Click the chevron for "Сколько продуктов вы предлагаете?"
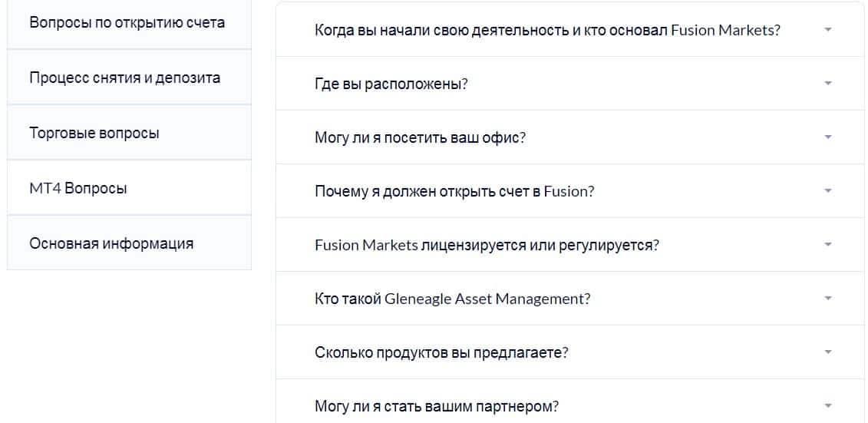The height and width of the screenshot is (423, 868). (x=827, y=352)
